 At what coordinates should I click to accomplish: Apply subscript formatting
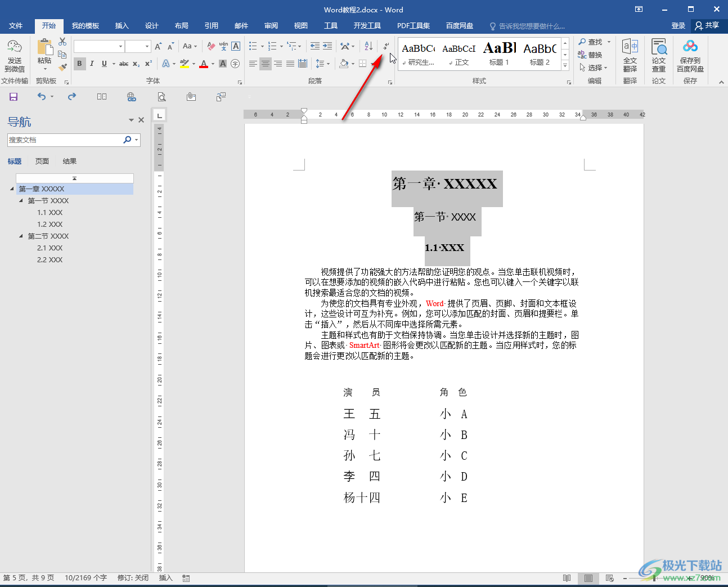tap(136, 64)
